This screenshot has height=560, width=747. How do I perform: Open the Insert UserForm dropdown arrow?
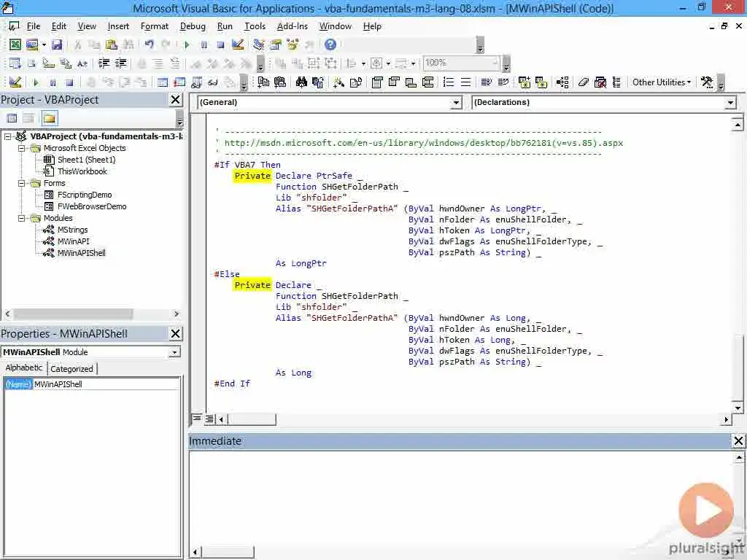(x=44, y=44)
